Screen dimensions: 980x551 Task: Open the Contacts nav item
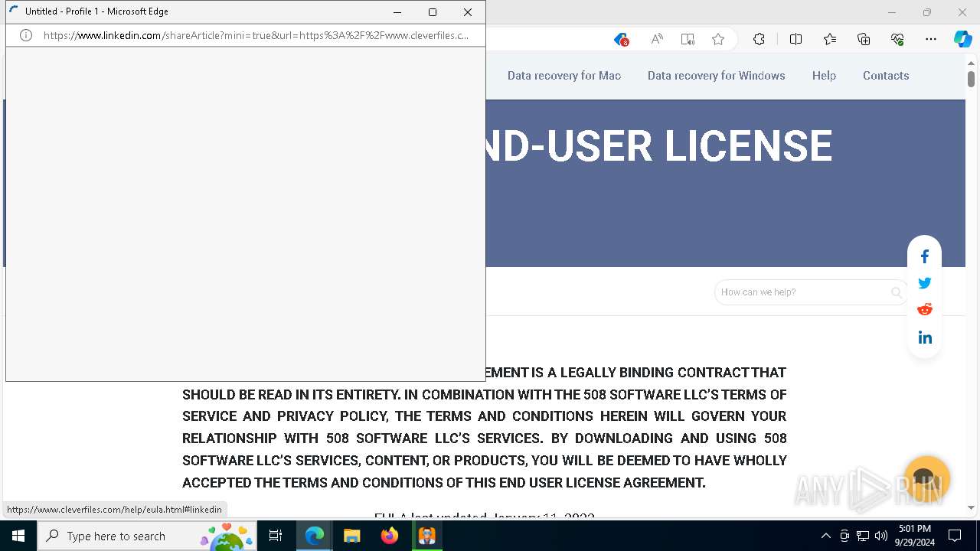tap(886, 76)
